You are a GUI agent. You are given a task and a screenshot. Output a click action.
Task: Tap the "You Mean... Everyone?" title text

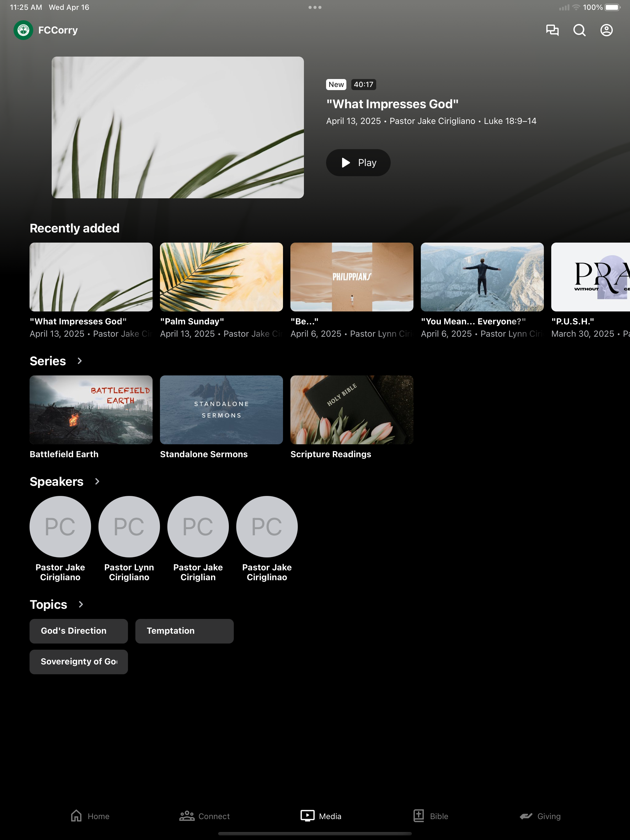473,321
